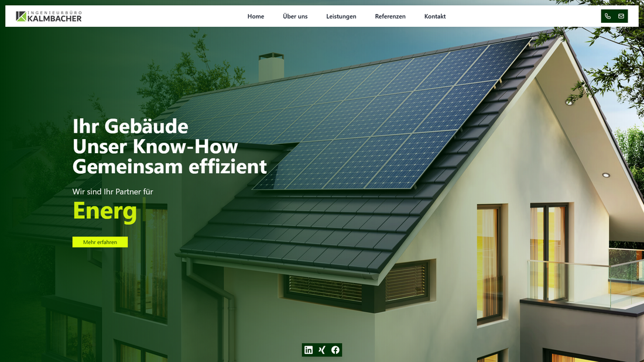This screenshot has width=644, height=362.
Task: Click the headline line 'Unser Know-How'
Action: coord(155,147)
